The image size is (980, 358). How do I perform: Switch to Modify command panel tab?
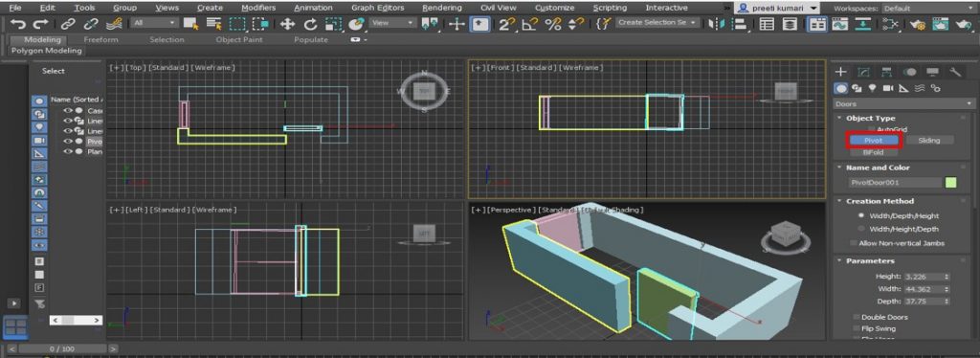pyautogui.click(x=864, y=72)
